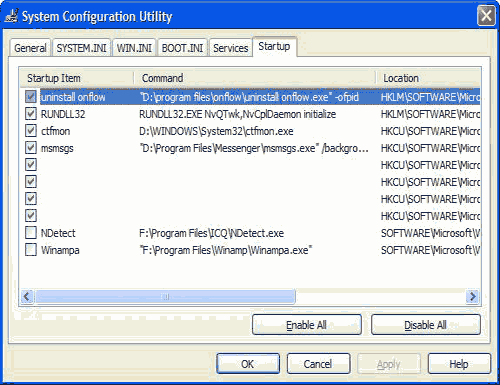Uncheck the msmsgs startup checkbox
The image size is (500, 385).
pyautogui.click(x=31, y=148)
